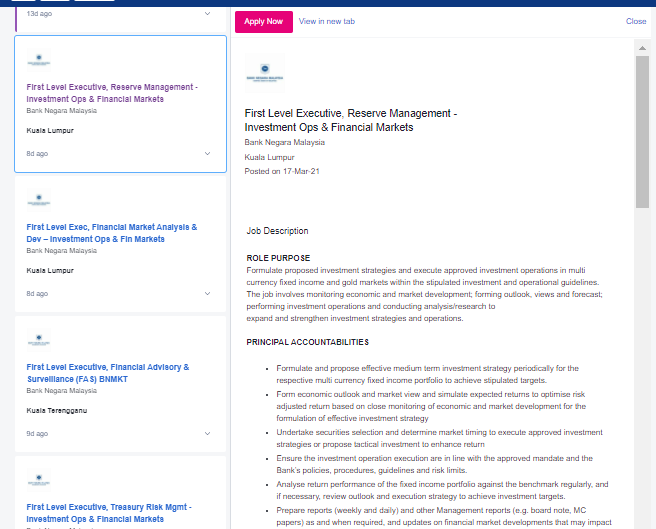Viewport: 656px width, 529px height.
Task: Click the pink Apply Now button
Action: (x=264, y=22)
